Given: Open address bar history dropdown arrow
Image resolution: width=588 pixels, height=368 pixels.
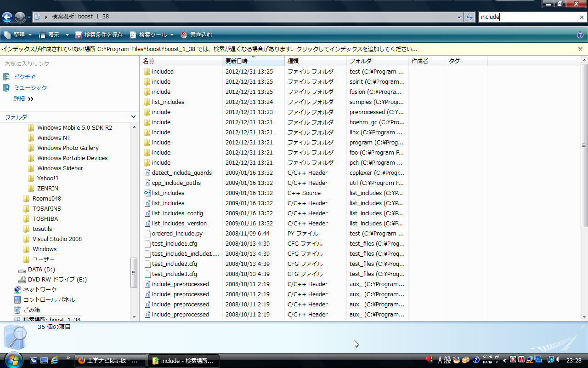Looking at the screenshot, I should click(459, 17).
